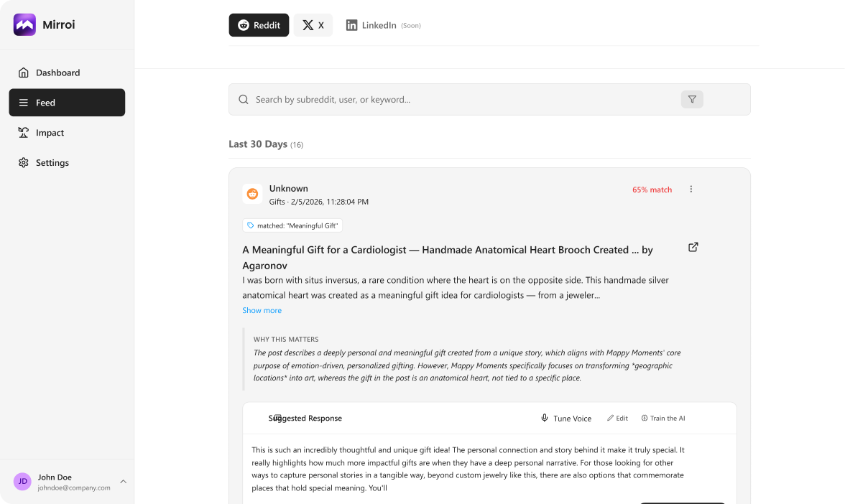This screenshot has width=845, height=504.
Task: Open the Dashboard page
Action: [57, 73]
